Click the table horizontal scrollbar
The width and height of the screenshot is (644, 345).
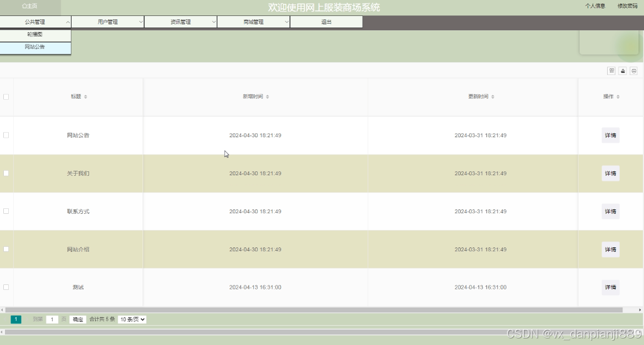click(x=314, y=310)
